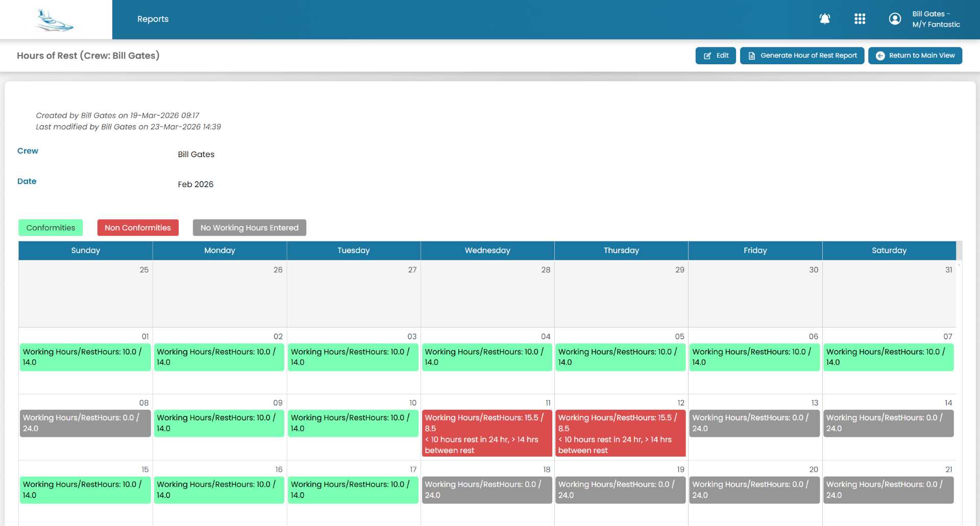Image resolution: width=980 pixels, height=526 pixels.
Task: Select the Reports menu item
Action: click(x=152, y=19)
